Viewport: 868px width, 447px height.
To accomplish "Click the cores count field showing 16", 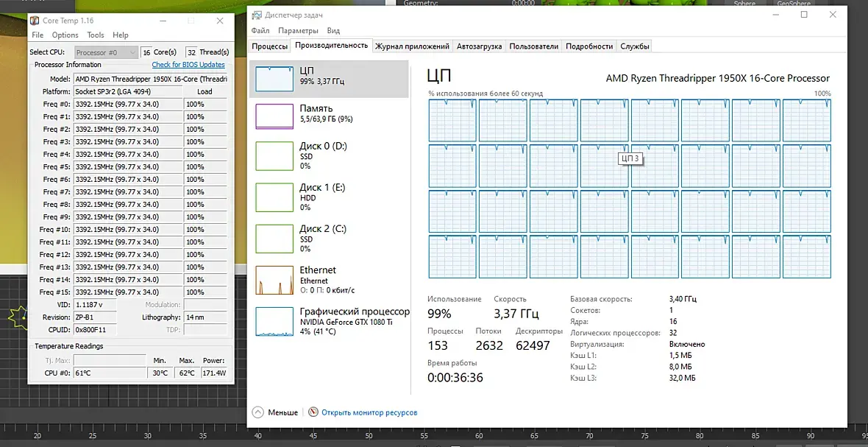I will tap(146, 52).
